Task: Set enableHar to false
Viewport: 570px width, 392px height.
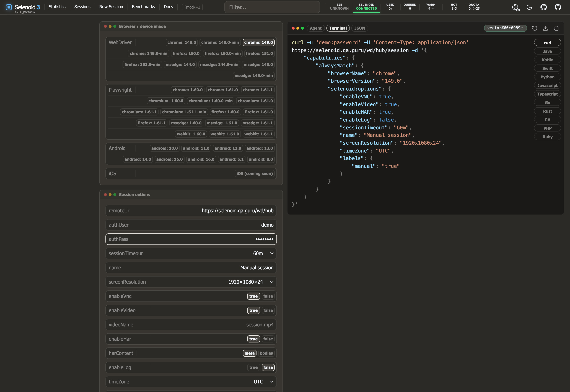Action: [268, 339]
